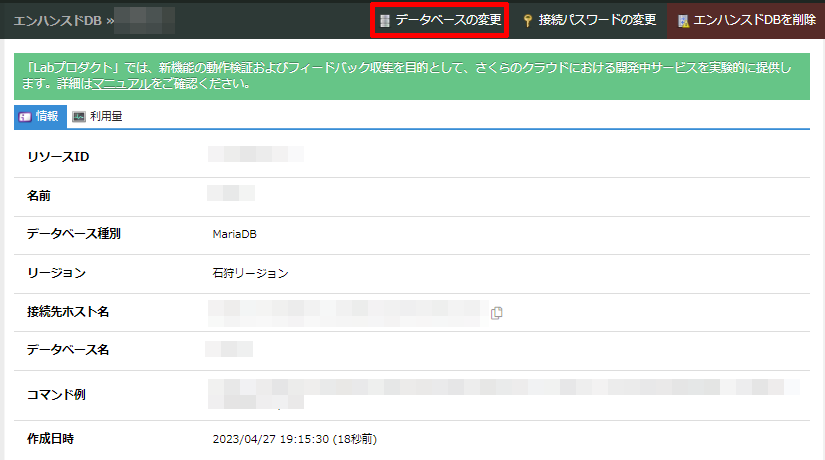Click the blurred 接続先ホスト名 hostname value
The image size is (825, 460).
pyautogui.click(x=344, y=312)
